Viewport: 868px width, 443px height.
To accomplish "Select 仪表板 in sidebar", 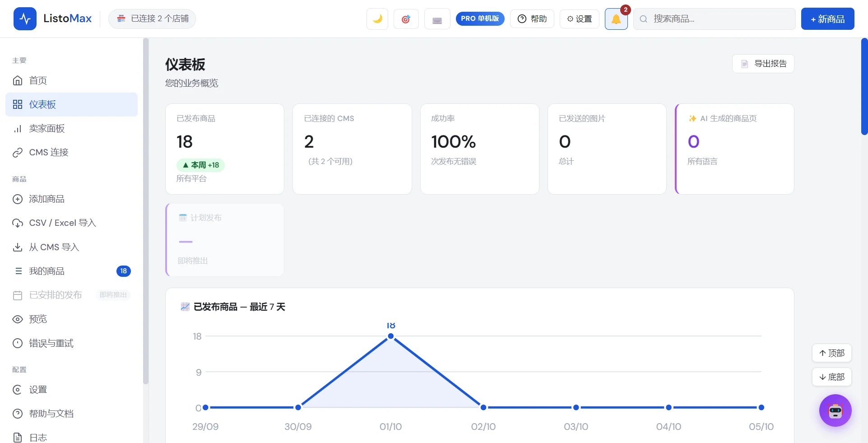I will [x=71, y=104].
